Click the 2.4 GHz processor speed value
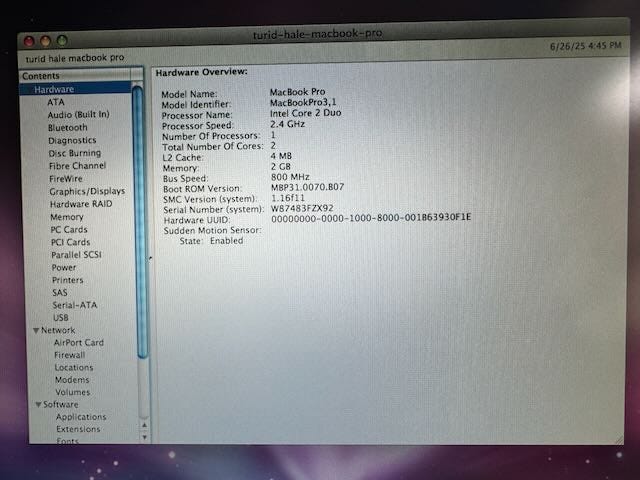The width and height of the screenshot is (640, 480). (287, 124)
